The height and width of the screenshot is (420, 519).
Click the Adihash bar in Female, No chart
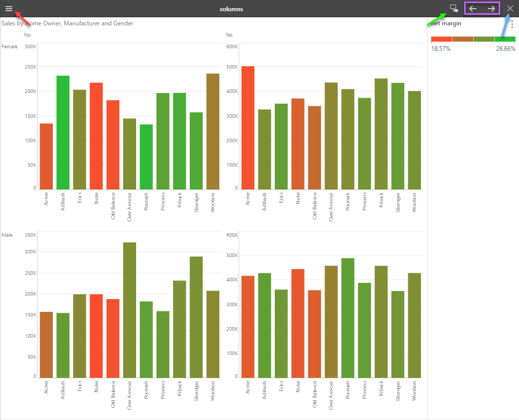(x=63, y=133)
